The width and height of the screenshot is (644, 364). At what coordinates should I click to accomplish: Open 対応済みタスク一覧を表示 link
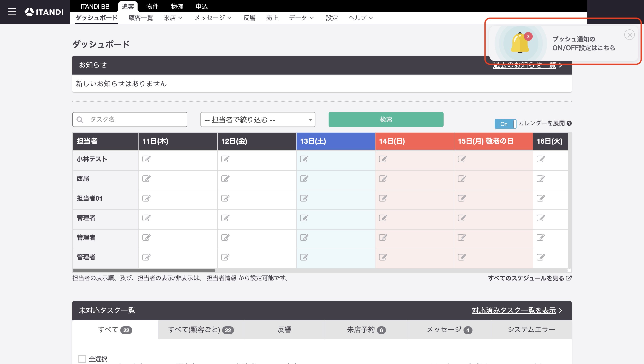point(517,310)
